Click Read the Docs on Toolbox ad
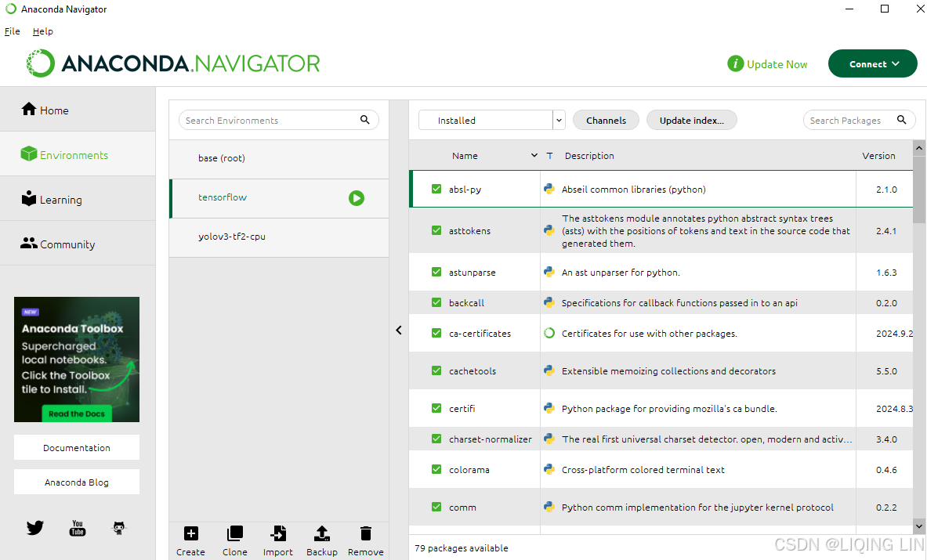This screenshot has width=927, height=560. click(77, 414)
